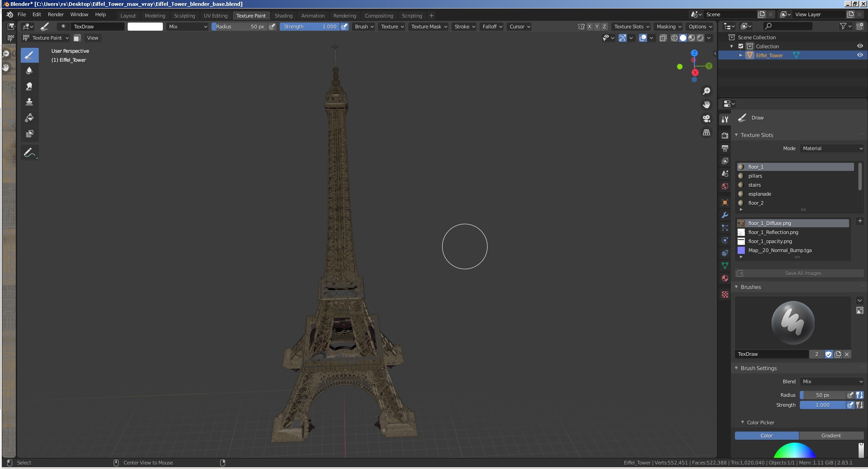
Task: Open Active Tool properties tab
Action: tap(725, 120)
